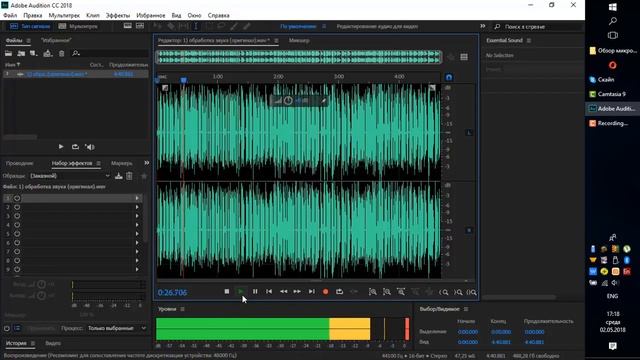Screen dimensions: 640x360
Task: Switch to the Маркеры tab
Action: click(121, 163)
